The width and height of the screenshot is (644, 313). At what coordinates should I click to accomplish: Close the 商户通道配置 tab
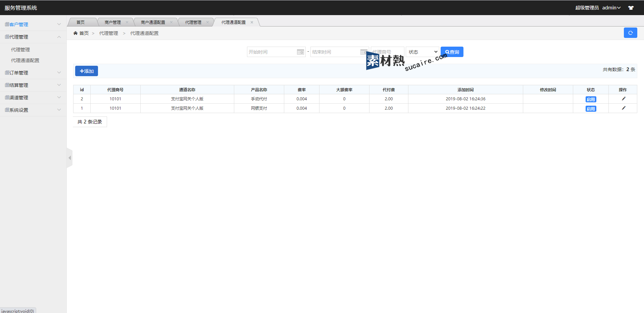click(x=171, y=22)
